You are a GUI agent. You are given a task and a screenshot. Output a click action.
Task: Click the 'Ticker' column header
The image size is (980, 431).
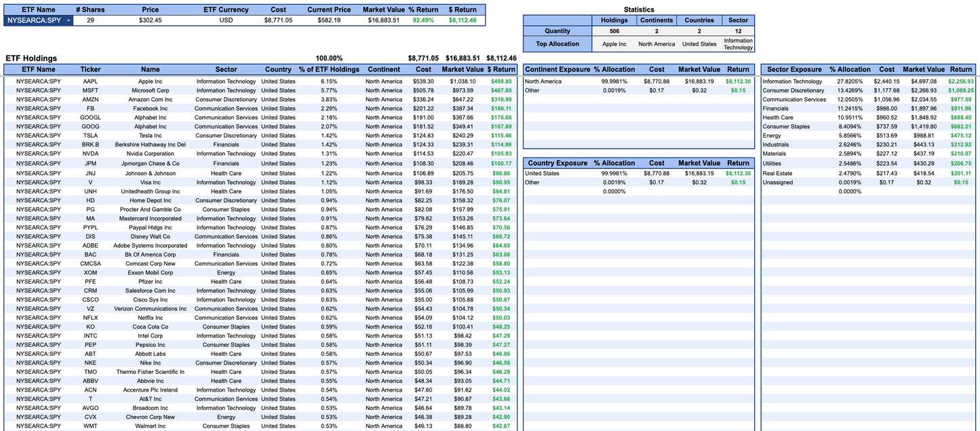pyautogui.click(x=90, y=69)
